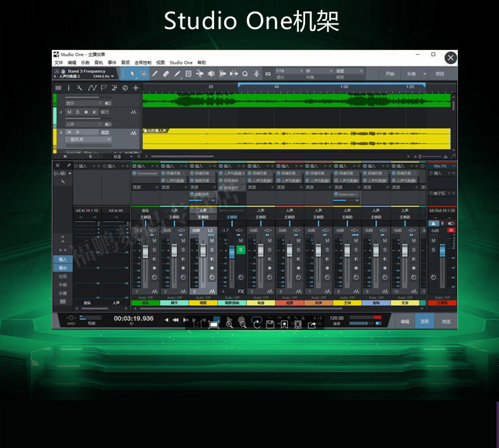This screenshot has height=448, width=499.
Task: Click the wrench icon in the mixer sidebar
Action: [63, 182]
